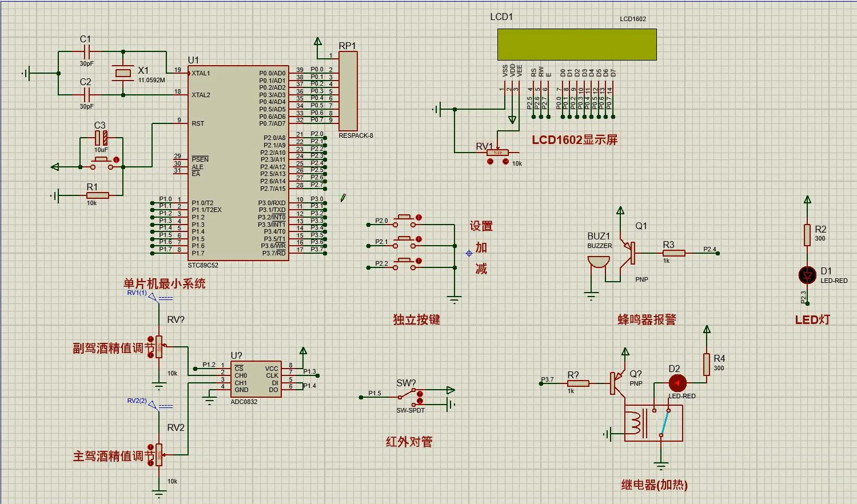
Task: Click the left red adjust dot under RV1
Action: [490, 162]
